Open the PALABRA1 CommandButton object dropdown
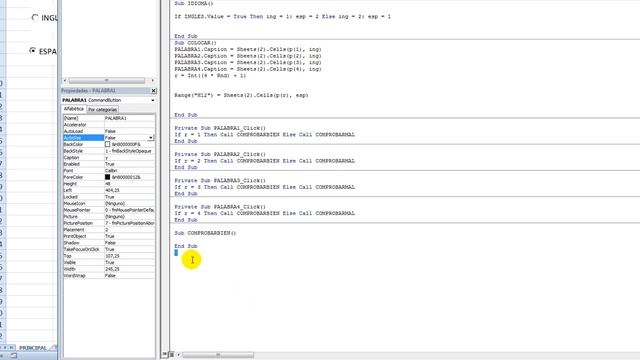The image size is (640, 360). coord(153,100)
